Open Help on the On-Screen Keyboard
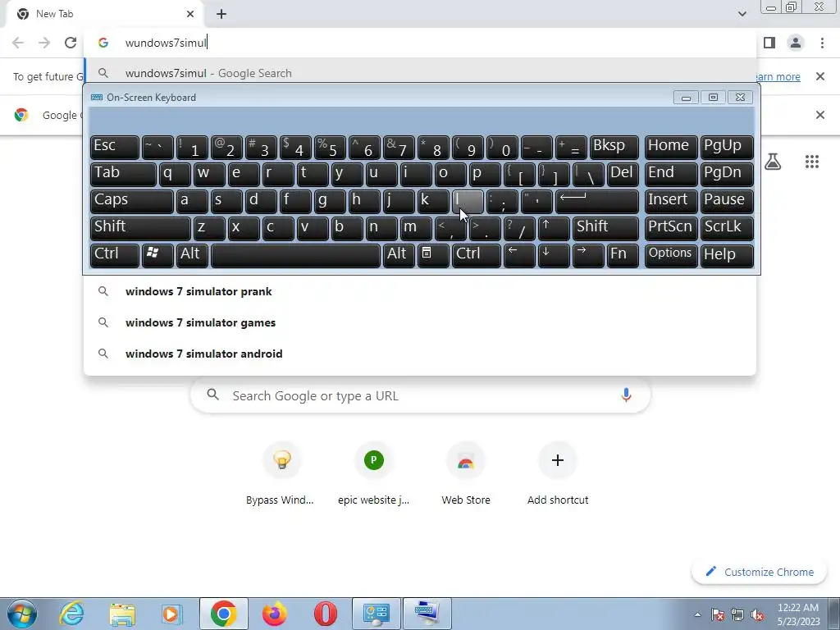 click(727, 255)
